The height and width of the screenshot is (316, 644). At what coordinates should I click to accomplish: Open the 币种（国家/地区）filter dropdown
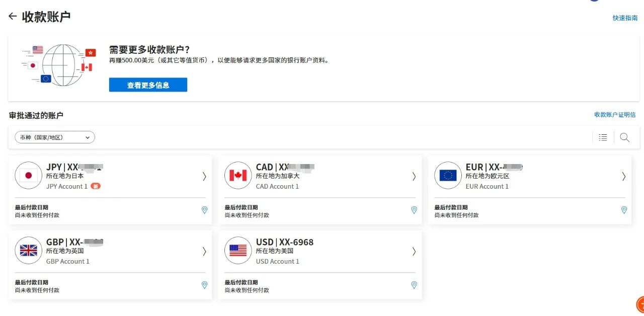click(54, 137)
